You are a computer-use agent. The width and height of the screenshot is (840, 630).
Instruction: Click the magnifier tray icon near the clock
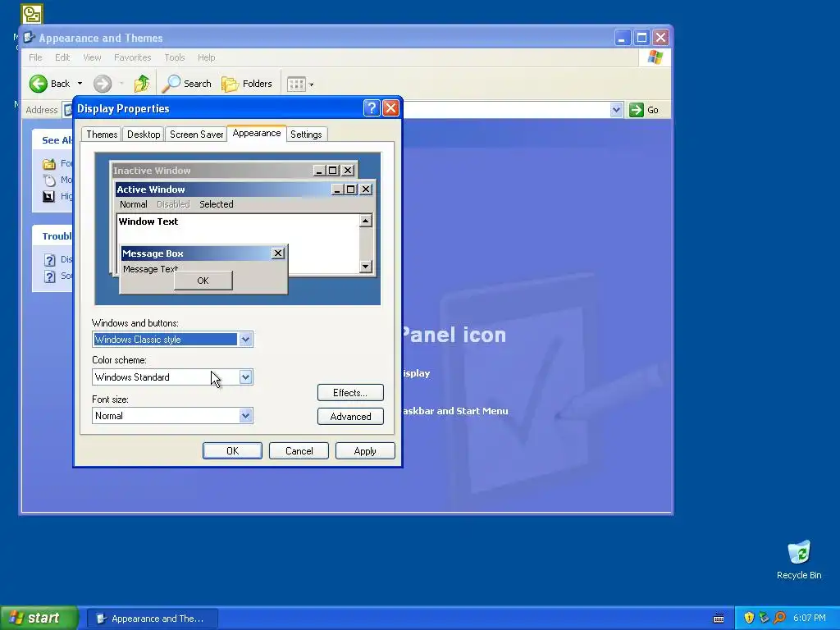click(779, 618)
